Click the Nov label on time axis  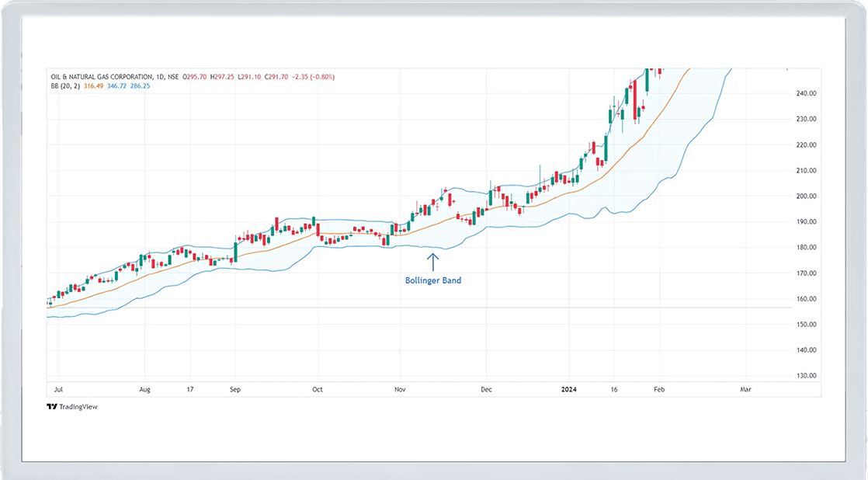click(400, 388)
